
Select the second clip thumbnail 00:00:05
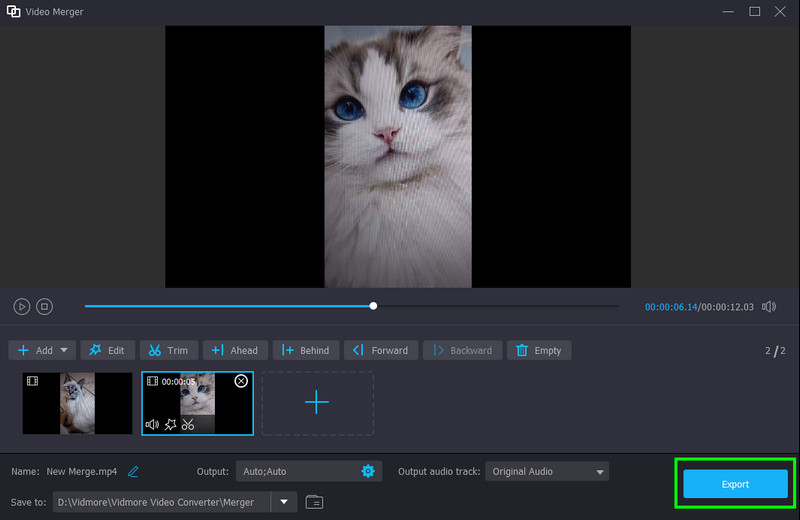coord(197,403)
